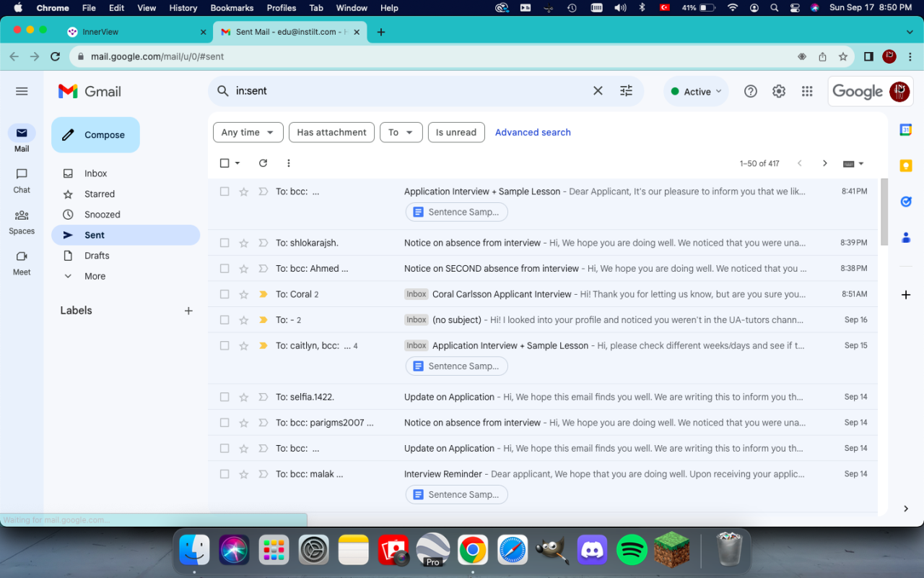Check the box for the shlokarajsh email
The width and height of the screenshot is (924, 578).
click(225, 243)
